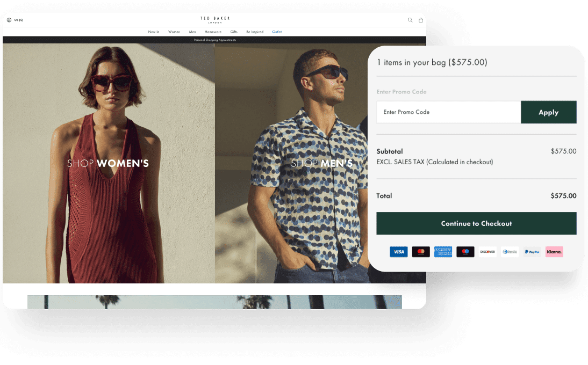The width and height of the screenshot is (588, 365).
Task: Click the Shop Women's image tile
Action: click(x=109, y=163)
